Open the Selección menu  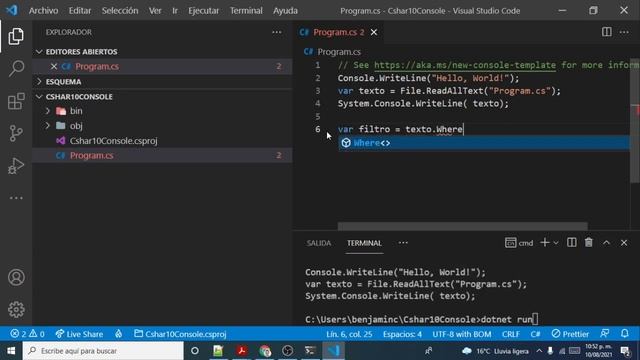click(x=120, y=11)
